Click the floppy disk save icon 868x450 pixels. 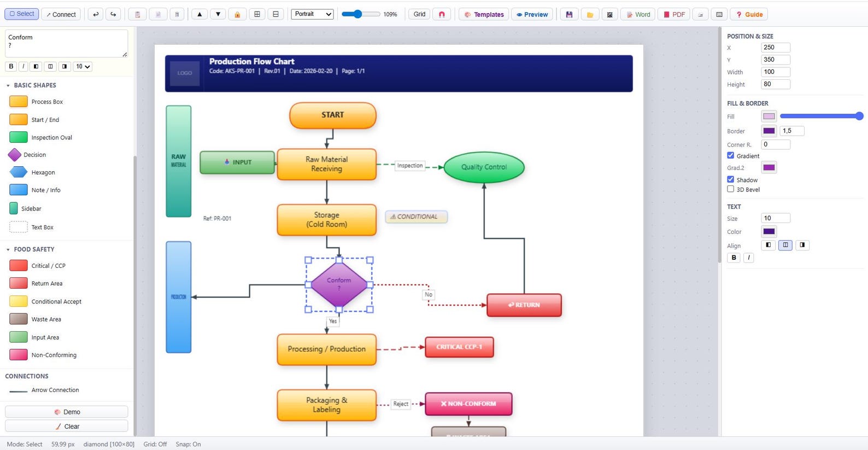(569, 14)
